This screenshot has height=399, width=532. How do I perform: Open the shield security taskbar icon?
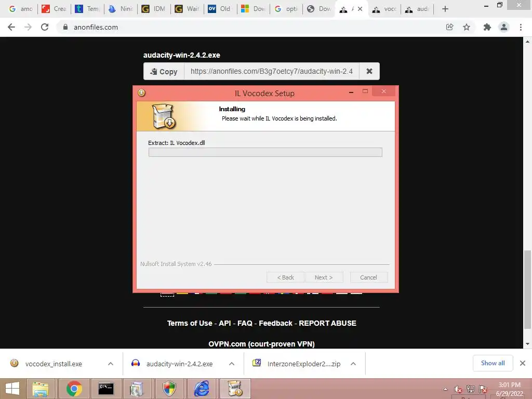[169, 389]
